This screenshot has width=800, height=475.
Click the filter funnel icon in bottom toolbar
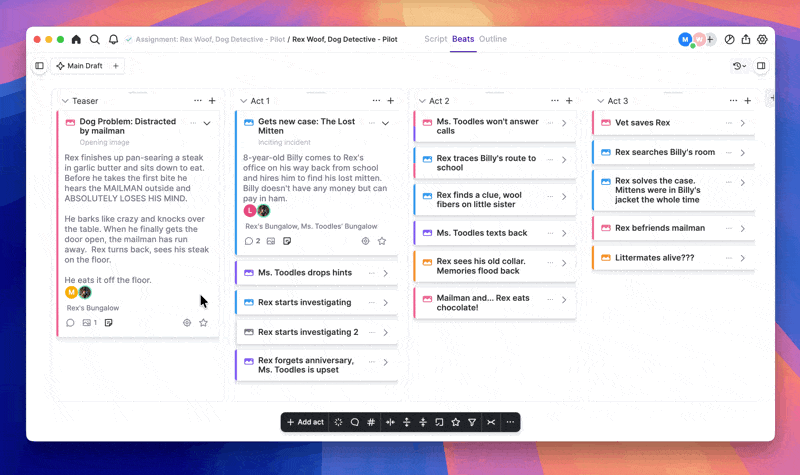point(472,422)
